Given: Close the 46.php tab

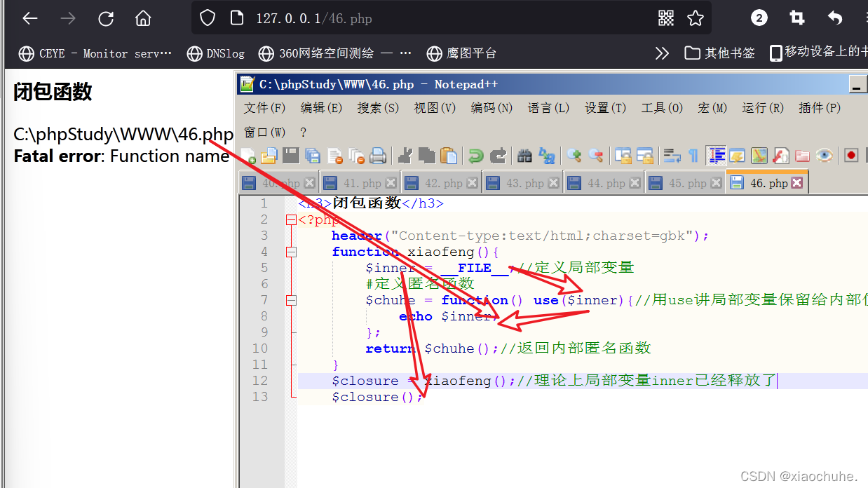Looking at the screenshot, I should coord(796,183).
